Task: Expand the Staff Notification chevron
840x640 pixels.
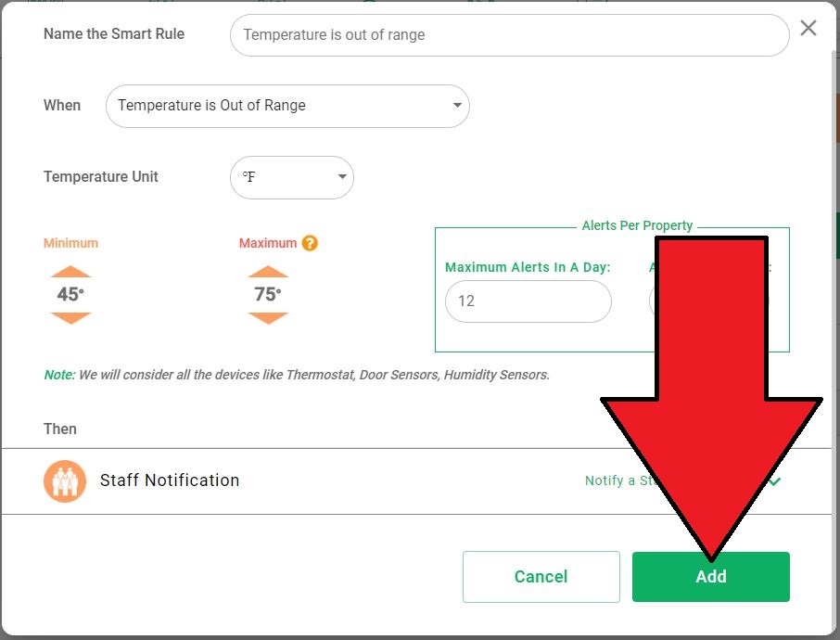Action: click(x=775, y=480)
